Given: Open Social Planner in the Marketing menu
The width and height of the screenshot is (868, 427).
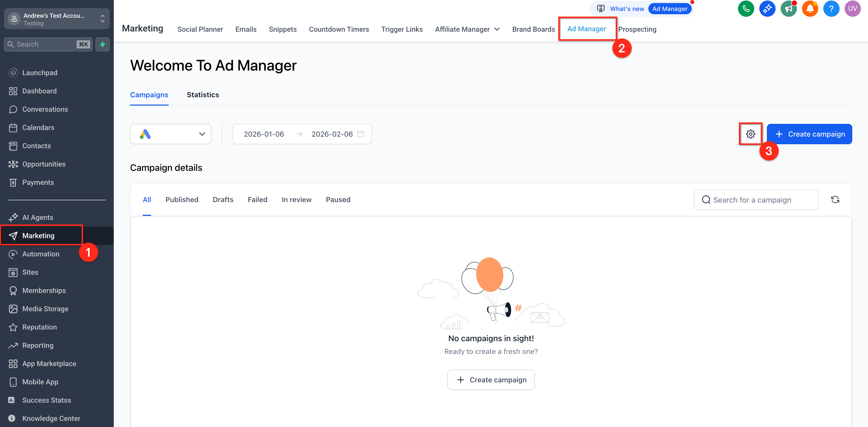Looking at the screenshot, I should pos(200,29).
